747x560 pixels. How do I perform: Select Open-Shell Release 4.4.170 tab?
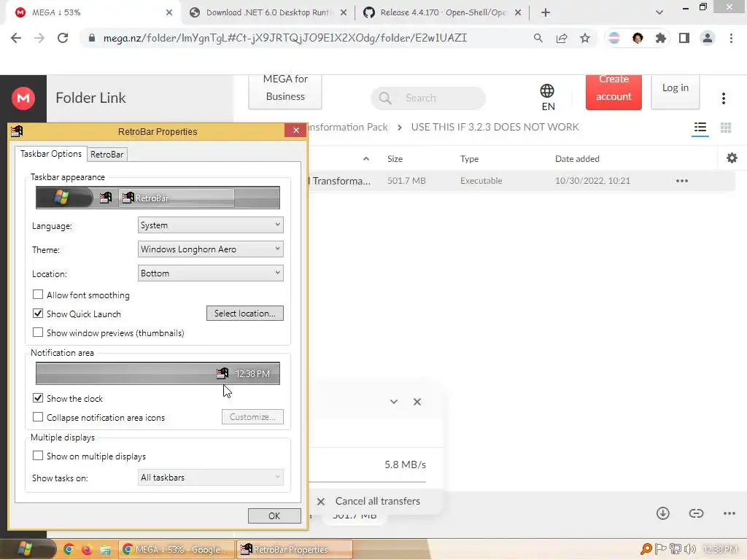click(443, 12)
